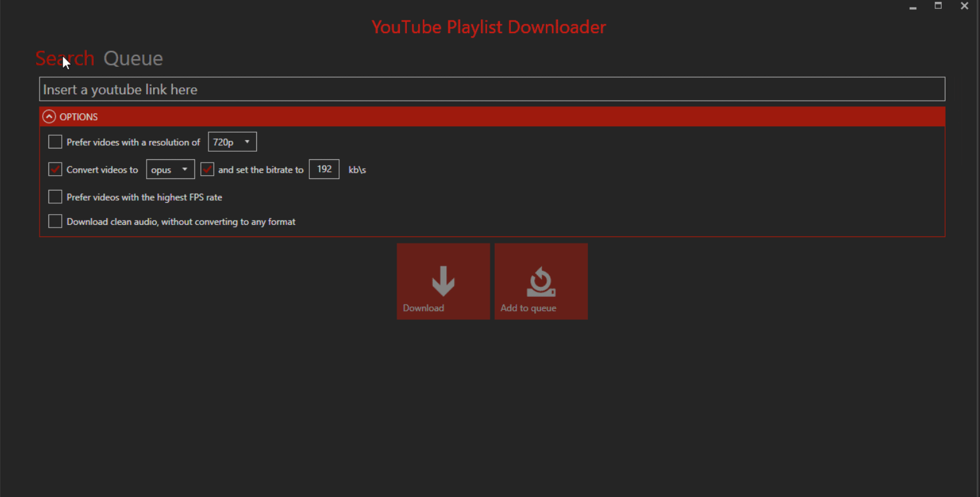Viewport: 980px width, 497px height.
Task: Close the YouTube Playlist Downloader window
Action: pyautogui.click(x=964, y=6)
